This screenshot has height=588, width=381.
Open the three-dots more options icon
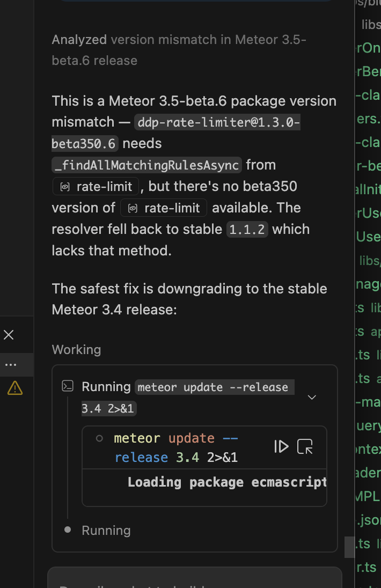(10, 365)
